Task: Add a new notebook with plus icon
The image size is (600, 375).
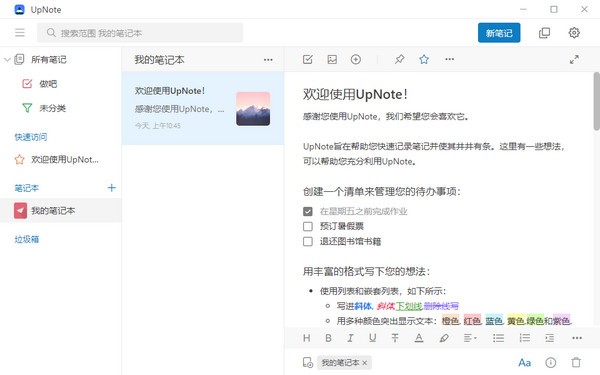Action: coord(111,188)
